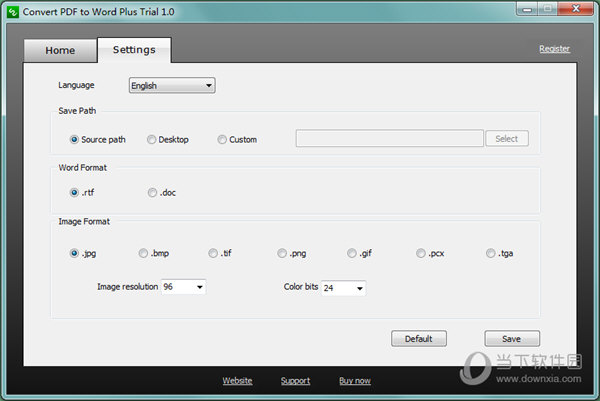Click the Image resolution label
Image resolution: width=600 pixels, height=401 pixels.
pos(127,287)
